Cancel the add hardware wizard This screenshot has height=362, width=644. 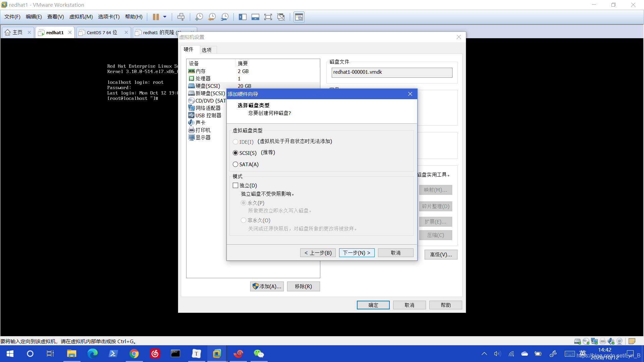tap(395, 253)
